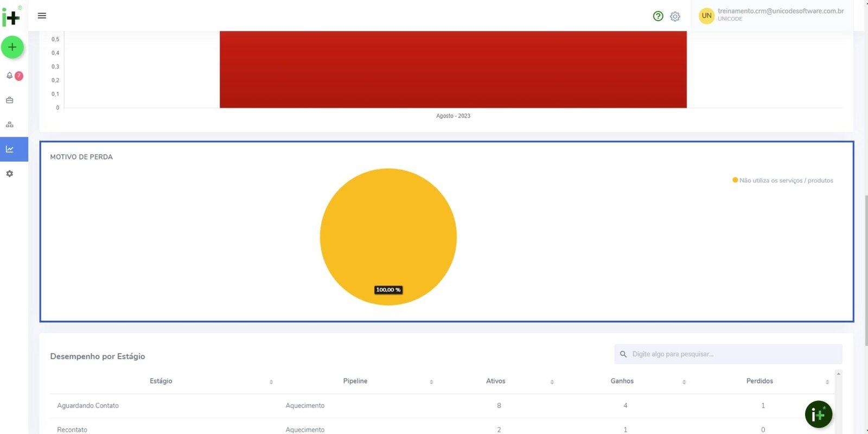The width and height of the screenshot is (868, 434).
Task: Click the green plus add button
Action: point(12,47)
